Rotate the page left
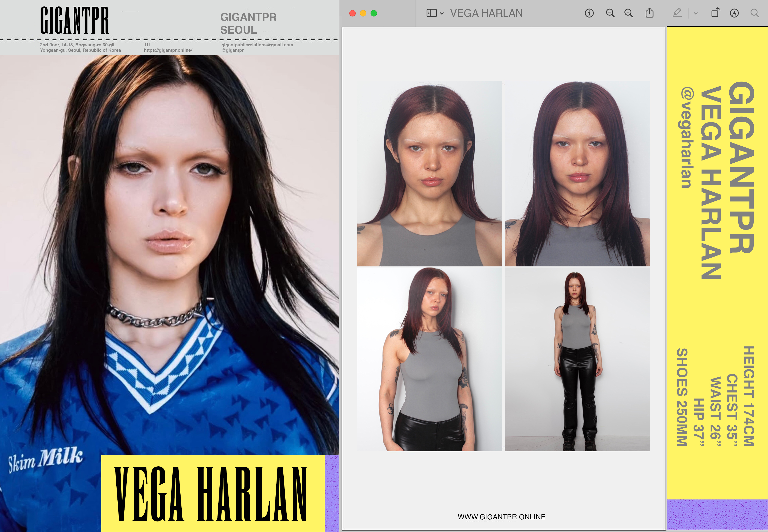Image resolution: width=768 pixels, height=532 pixels. click(x=715, y=13)
